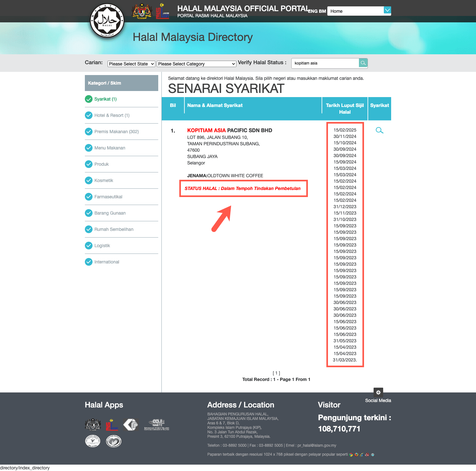
Task: Click the SENARAI SYARIKAT heading
Action: (x=226, y=88)
